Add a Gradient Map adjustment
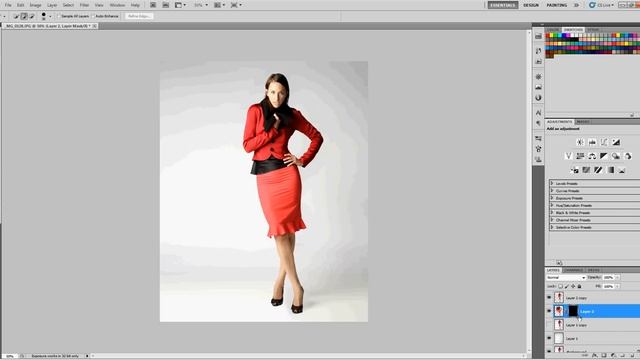Viewport: 640px width, 360px height. point(610,170)
